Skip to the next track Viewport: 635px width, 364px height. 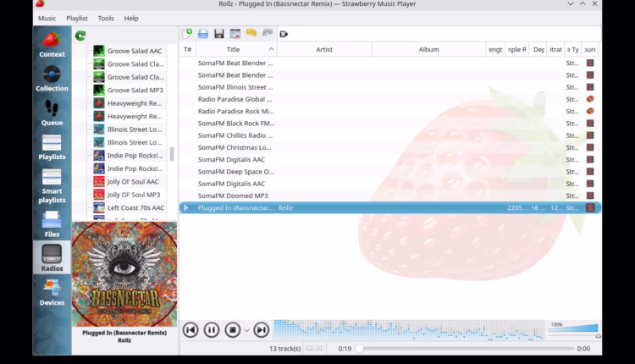click(262, 330)
